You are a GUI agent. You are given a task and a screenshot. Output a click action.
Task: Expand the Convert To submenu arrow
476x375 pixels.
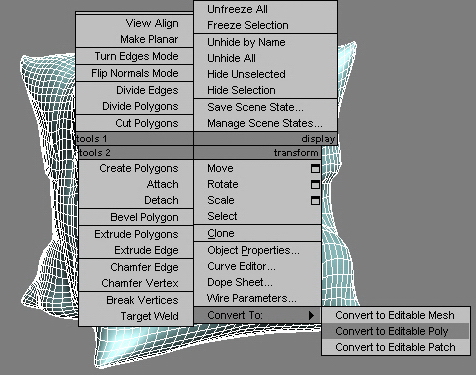pyautogui.click(x=311, y=315)
